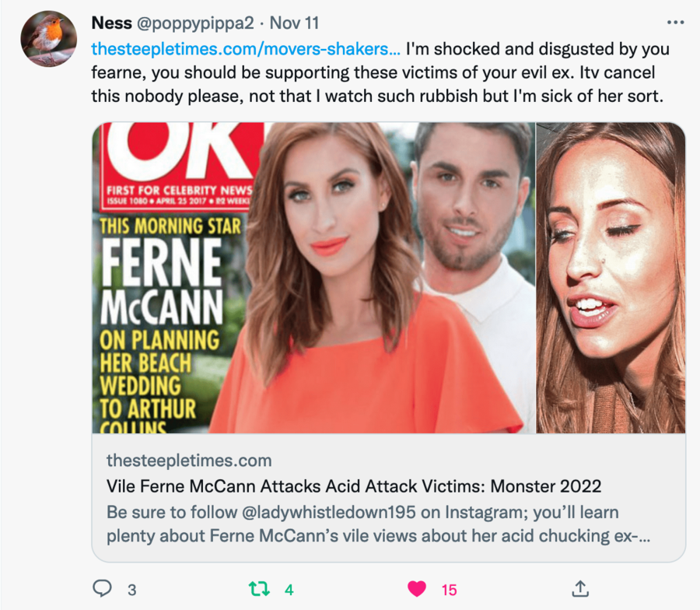Click the retweet count 4
Viewport: 700px width, 610px height.
coord(289,590)
